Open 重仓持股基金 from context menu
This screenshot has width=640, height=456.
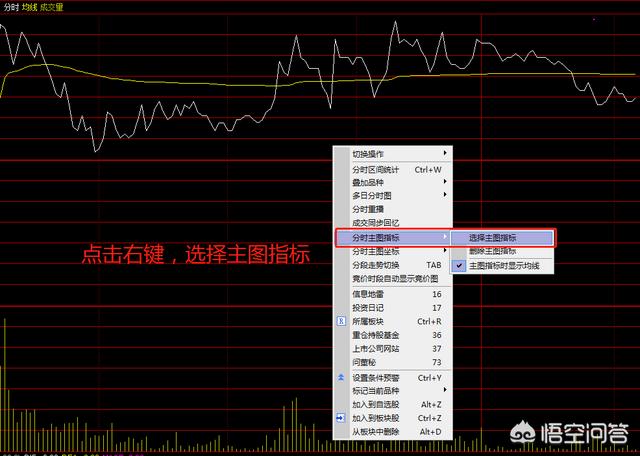393,335
